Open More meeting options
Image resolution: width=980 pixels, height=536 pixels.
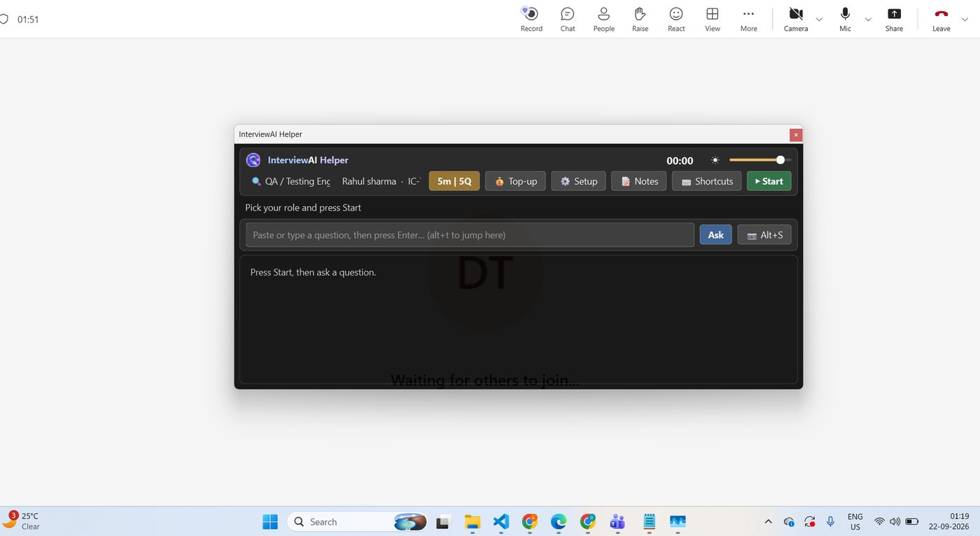(x=748, y=19)
